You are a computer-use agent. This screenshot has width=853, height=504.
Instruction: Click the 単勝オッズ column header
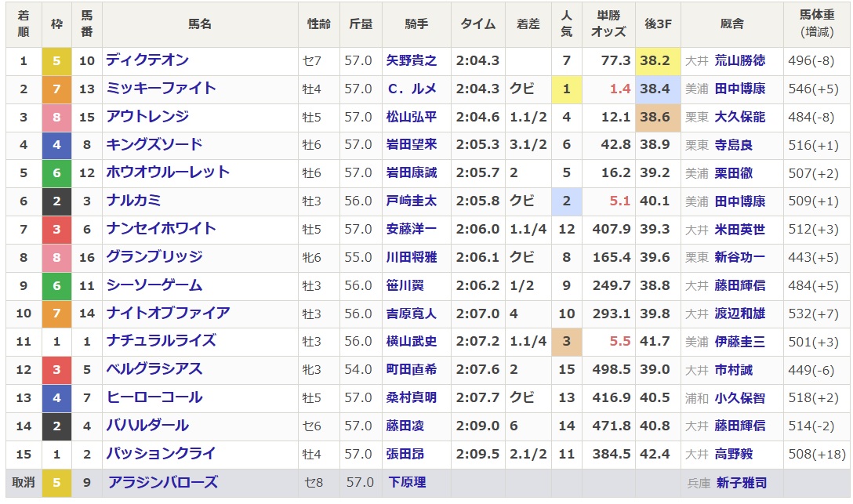click(x=608, y=24)
